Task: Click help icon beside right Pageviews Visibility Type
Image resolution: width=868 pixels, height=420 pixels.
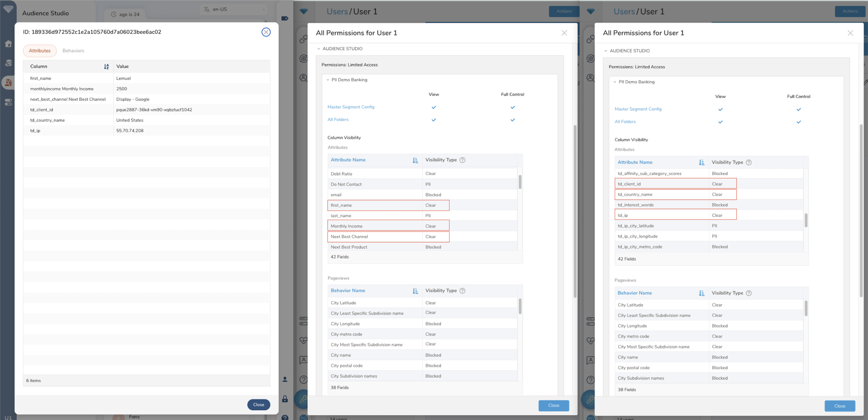Action: pos(749,293)
